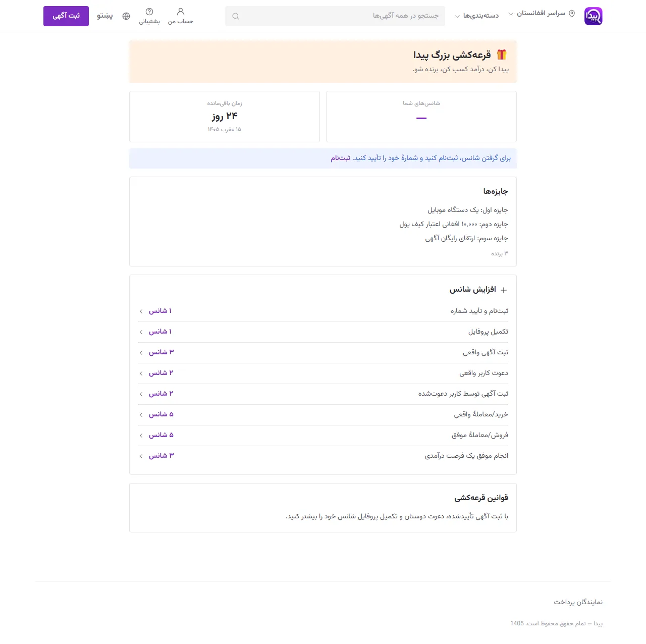
Task: Click the gift icon beside قرعه‌کشی بزرگ پیدا
Action: (x=501, y=55)
